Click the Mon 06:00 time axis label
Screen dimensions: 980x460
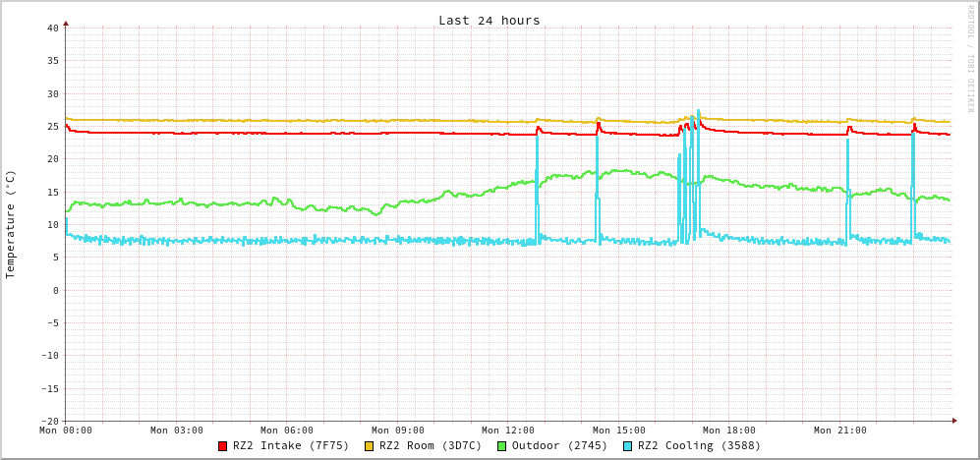click(x=287, y=431)
